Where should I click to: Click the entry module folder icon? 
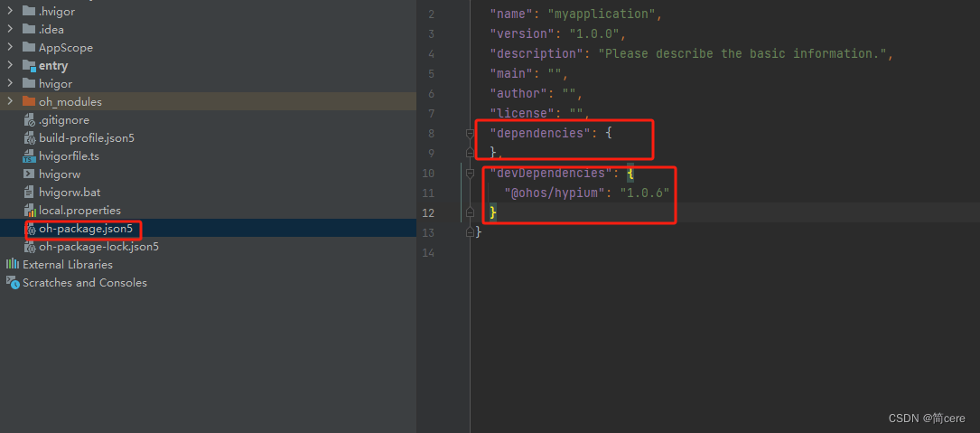(x=29, y=65)
